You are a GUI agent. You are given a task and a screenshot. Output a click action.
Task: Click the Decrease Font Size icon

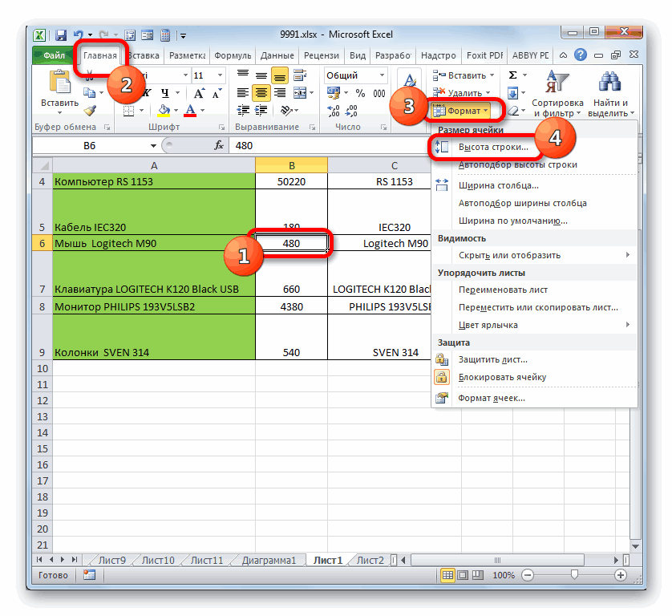click(x=217, y=93)
